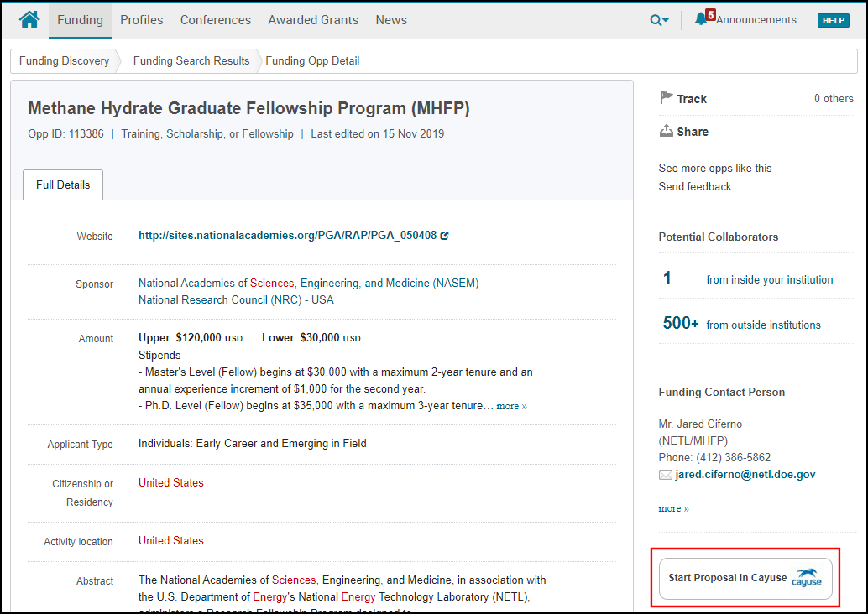868x614 pixels.
Task: Open the notifications bell icon
Action: point(701,19)
